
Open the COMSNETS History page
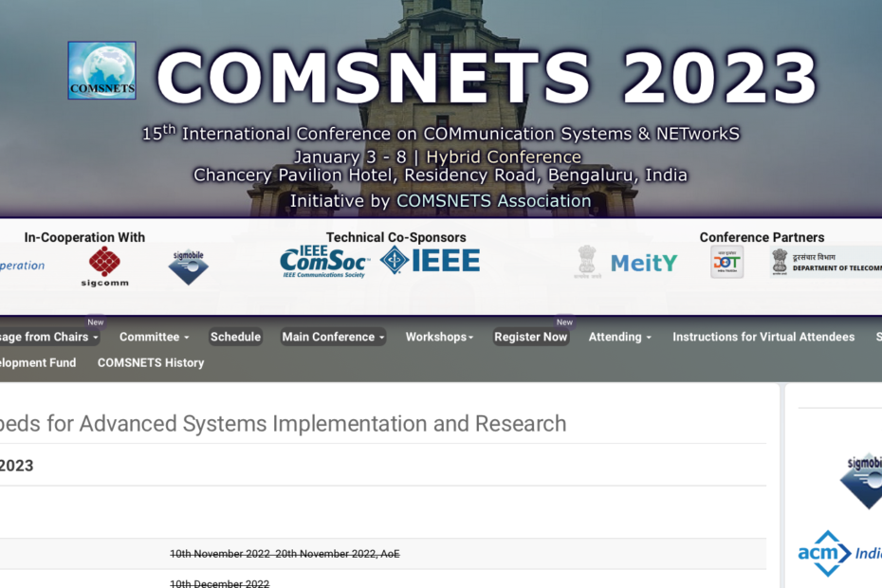click(x=151, y=363)
